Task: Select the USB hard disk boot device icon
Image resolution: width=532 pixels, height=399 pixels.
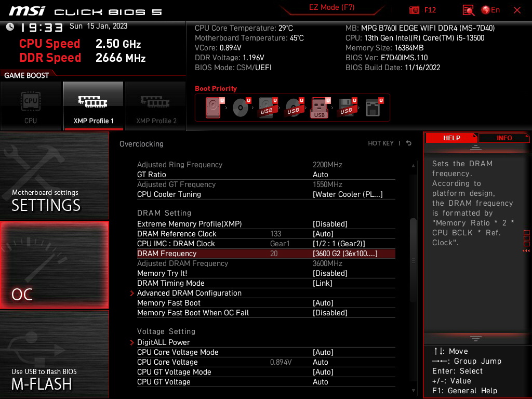Action: point(268,108)
